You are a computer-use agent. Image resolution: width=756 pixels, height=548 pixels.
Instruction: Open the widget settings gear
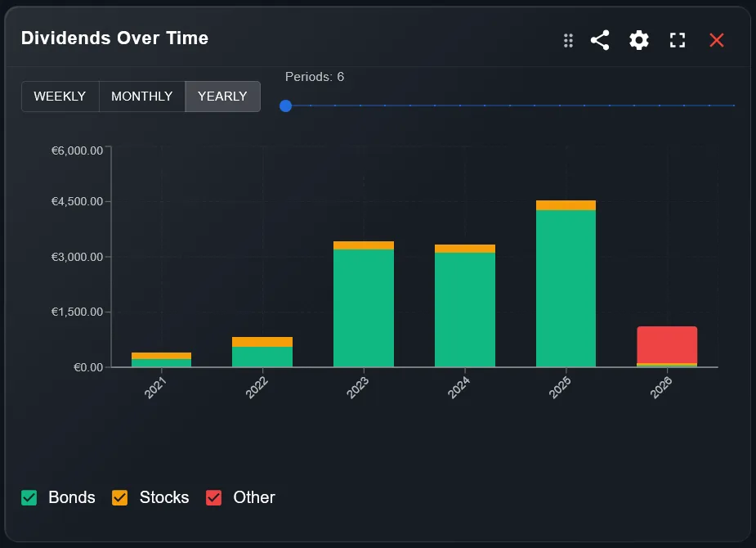(x=638, y=39)
